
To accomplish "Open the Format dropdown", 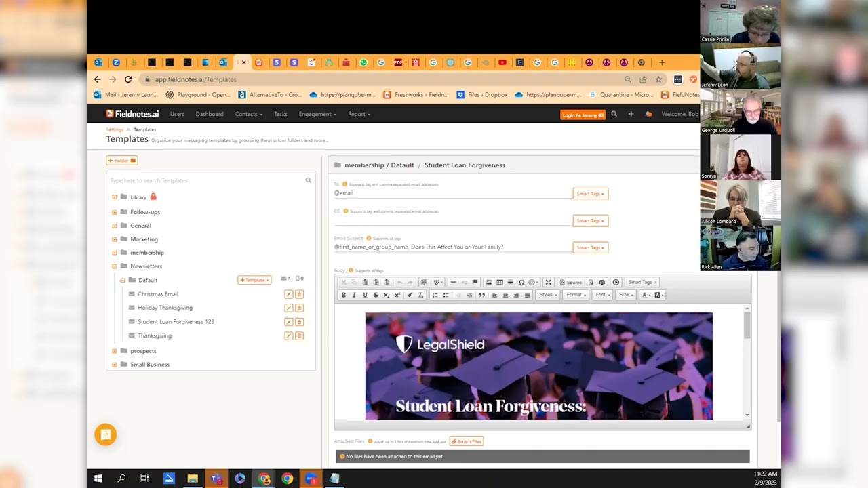I will point(576,295).
